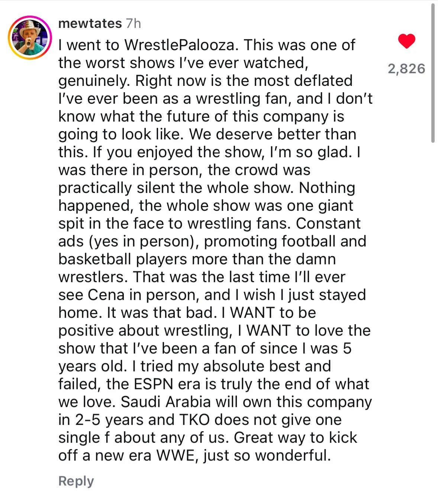This screenshot has height=504, width=438.
Task: Click the word WrestlePalooza in the comment
Action: (x=180, y=45)
